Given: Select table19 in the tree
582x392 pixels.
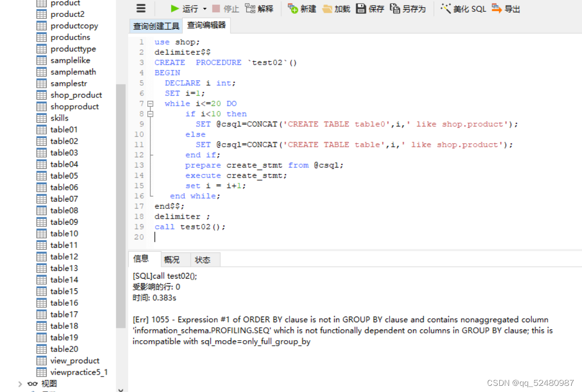Looking at the screenshot, I should pyautogui.click(x=64, y=338).
